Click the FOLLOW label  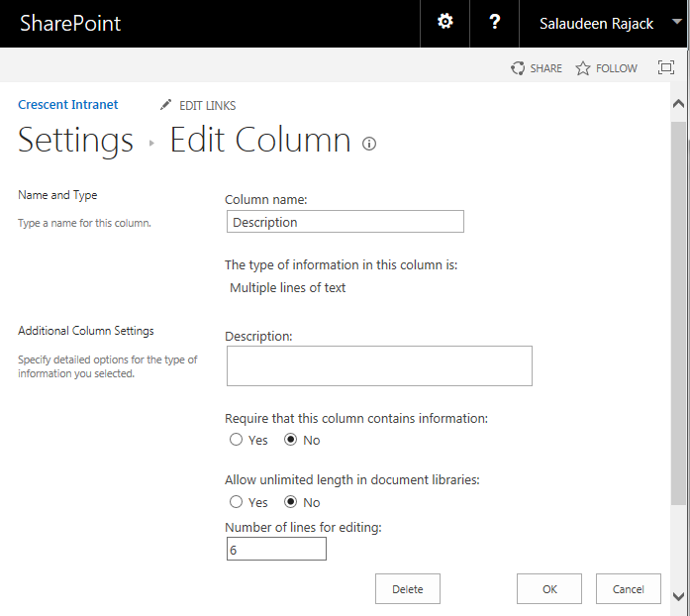[x=617, y=68]
